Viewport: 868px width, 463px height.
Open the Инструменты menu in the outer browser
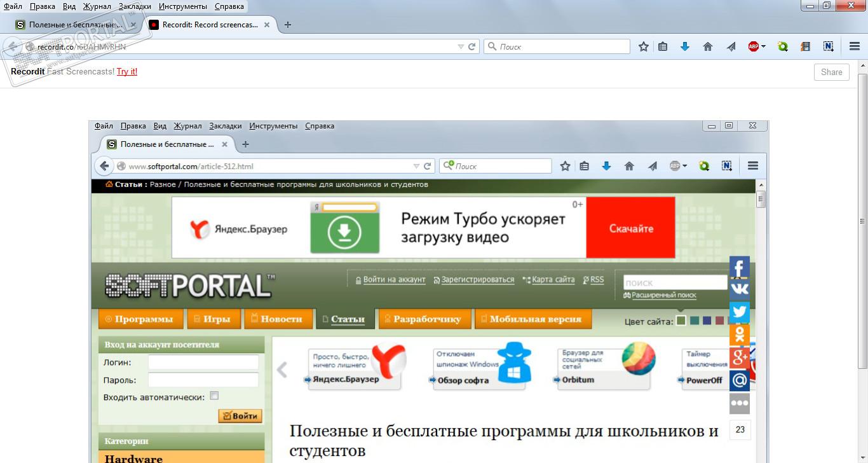click(183, 6)
